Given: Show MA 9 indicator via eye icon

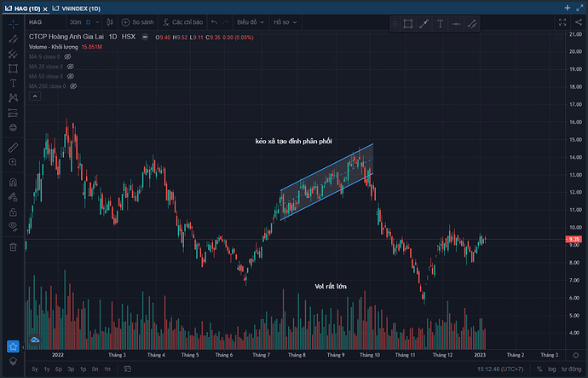Looking at the screenshot, I should point(67,56).
